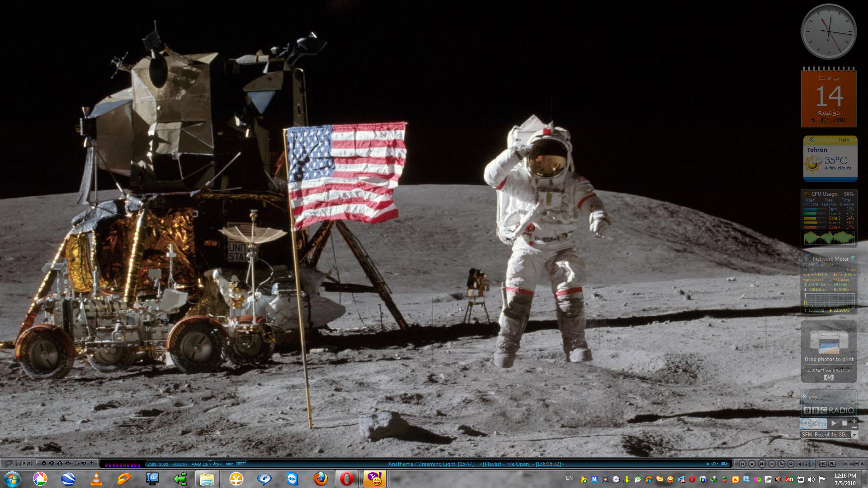
Task: Open the Action Center flag icon
Action: click(822, 479)
